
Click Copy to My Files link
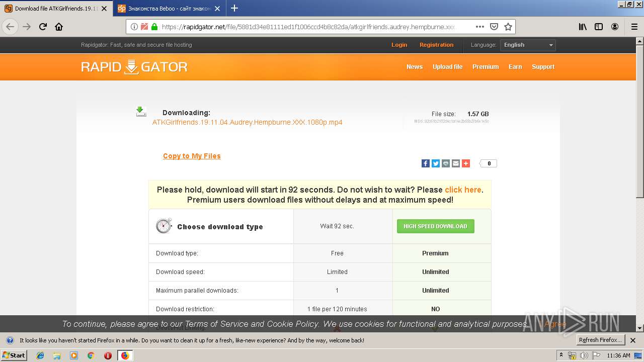point(192,156)
